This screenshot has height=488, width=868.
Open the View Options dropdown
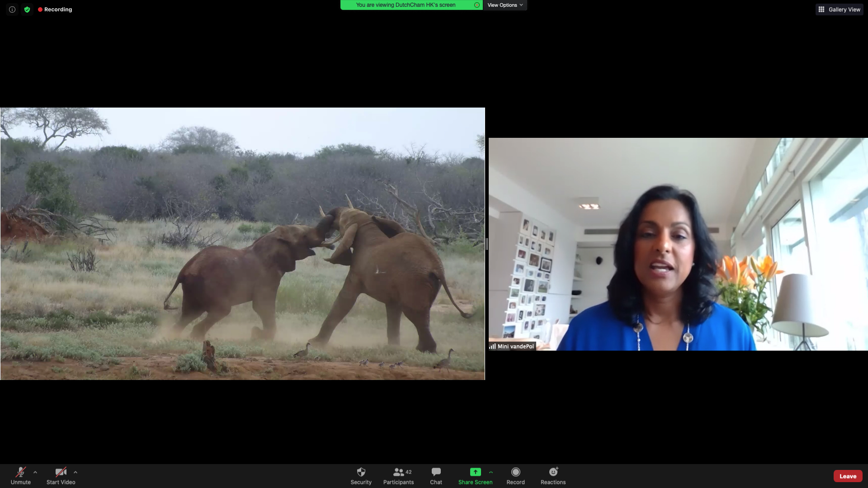(505, 5)
